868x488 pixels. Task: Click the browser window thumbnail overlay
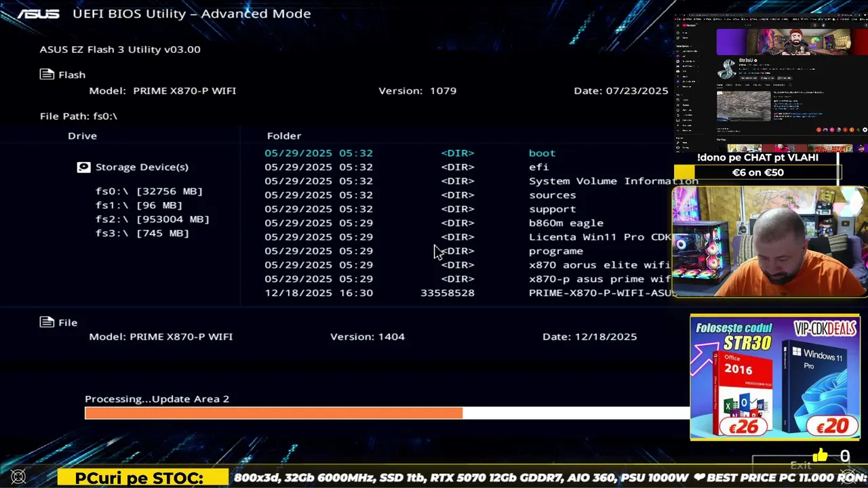[x=772, y=83]
